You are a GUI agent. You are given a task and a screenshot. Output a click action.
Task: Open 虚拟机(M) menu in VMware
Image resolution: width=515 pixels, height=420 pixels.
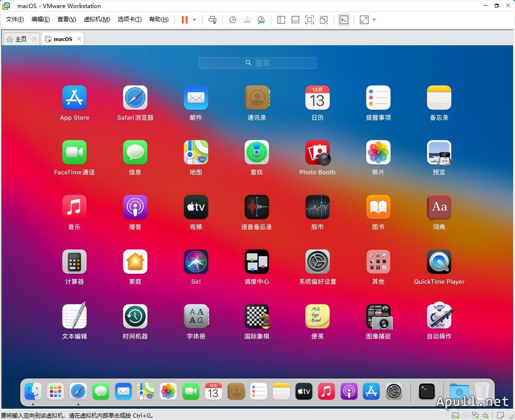97,19
